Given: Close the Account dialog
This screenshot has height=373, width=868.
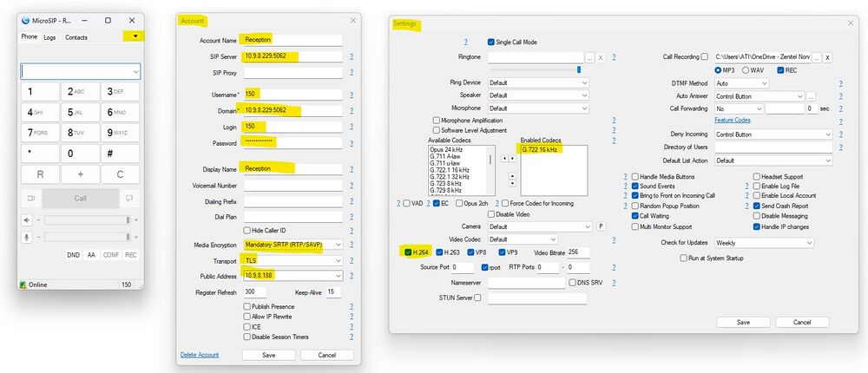Looking at the screenshot, I should pos(352,21).
